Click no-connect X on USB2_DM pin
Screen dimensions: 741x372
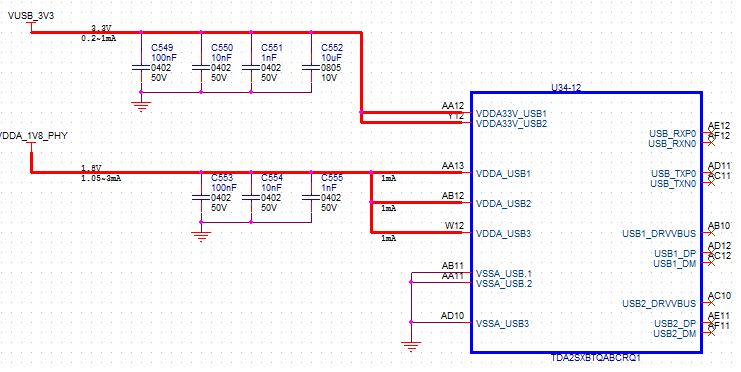(711, 333)
